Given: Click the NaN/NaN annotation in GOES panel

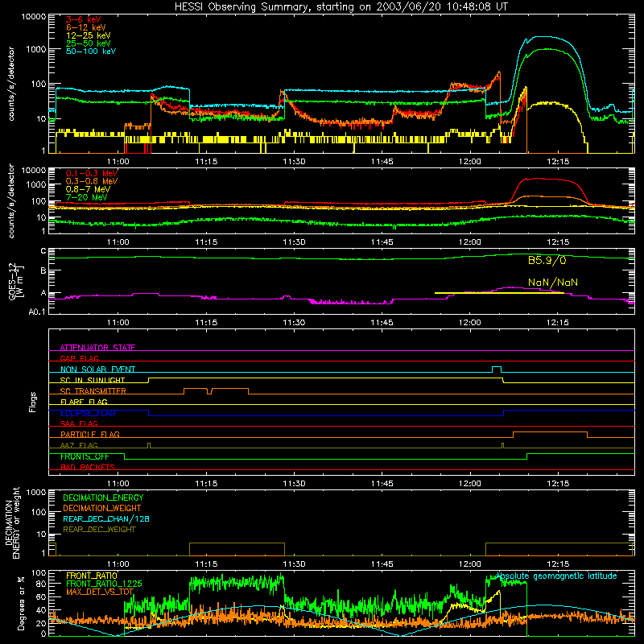Looking at the screenshot, I should 553,283.
